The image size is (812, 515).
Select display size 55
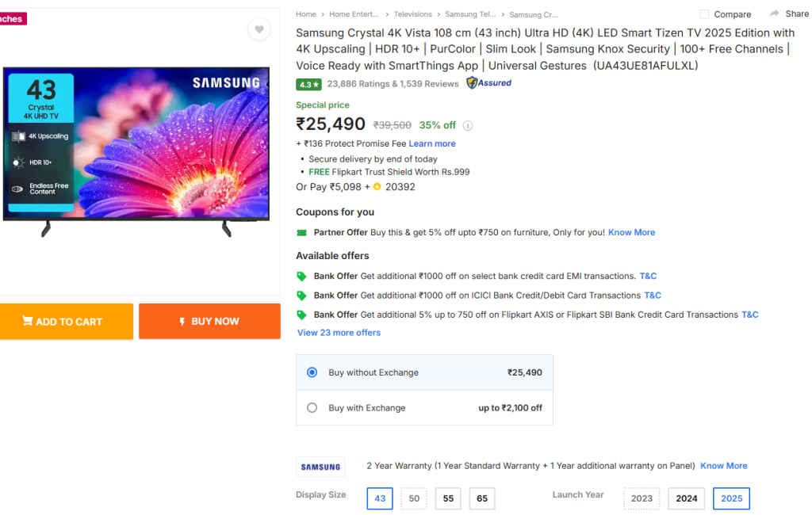click(447, 498)
